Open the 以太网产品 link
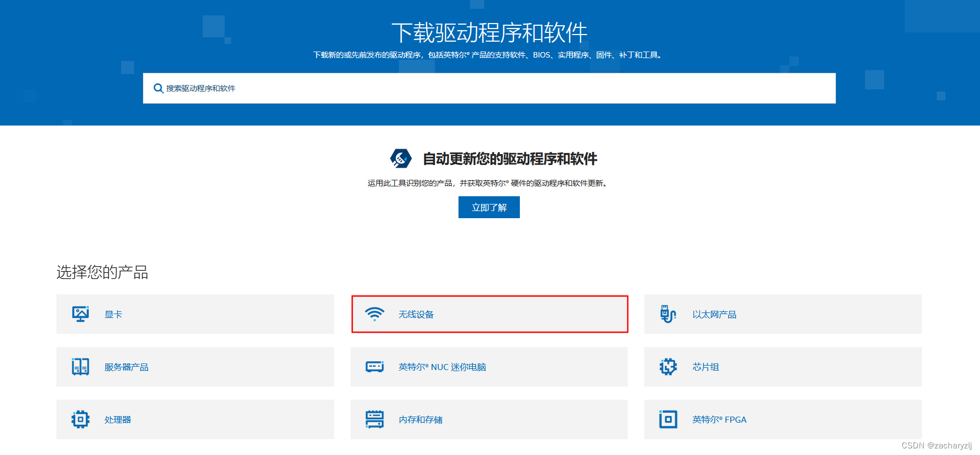Viewport: 980px width, 455px height. 714,315
